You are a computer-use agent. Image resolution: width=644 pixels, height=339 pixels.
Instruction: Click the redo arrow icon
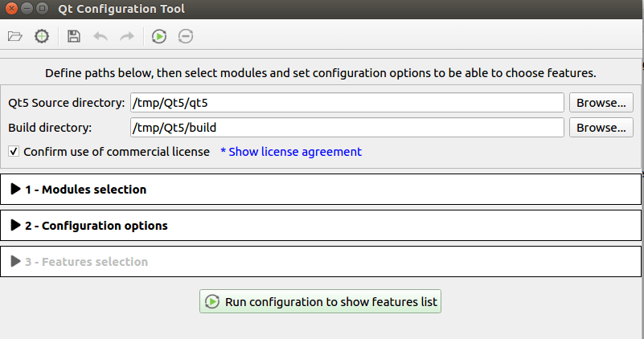(127, 36)
